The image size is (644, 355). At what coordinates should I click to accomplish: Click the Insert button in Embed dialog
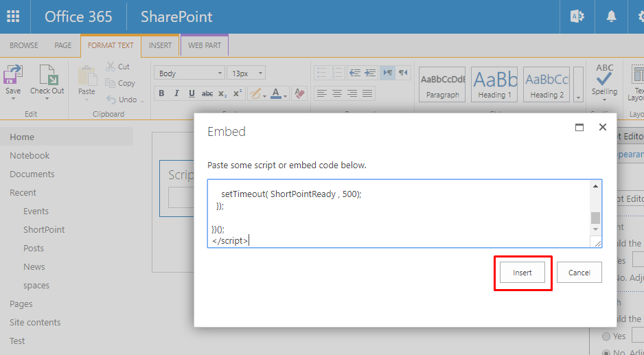pyautogui.click(x=522, y=273)
